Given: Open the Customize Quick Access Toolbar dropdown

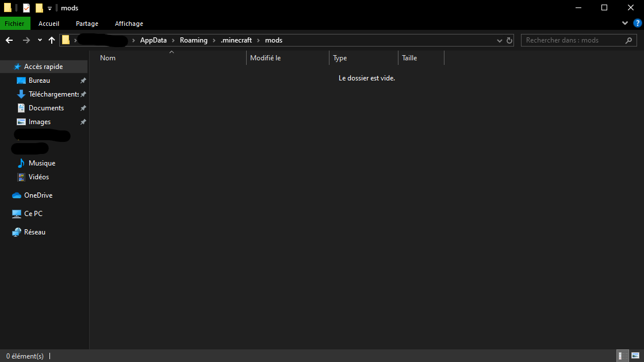Looking at the screenshot, I should tap(49, 8).
